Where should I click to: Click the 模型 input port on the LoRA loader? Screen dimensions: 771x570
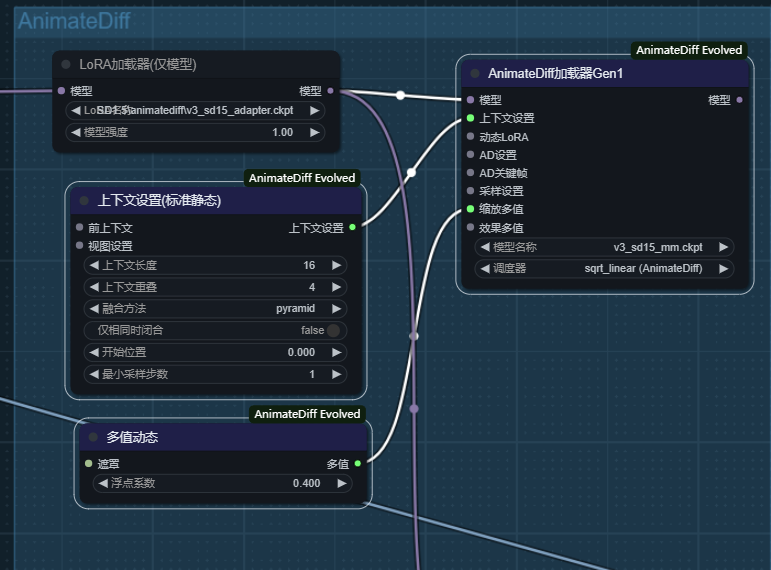[x=61, y=90]
